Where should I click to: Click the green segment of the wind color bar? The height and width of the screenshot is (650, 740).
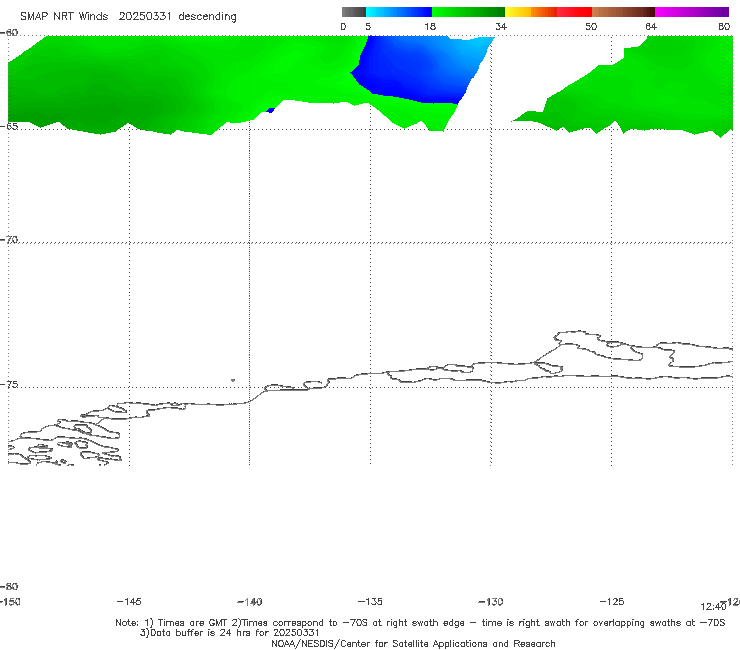click(468, 12)
